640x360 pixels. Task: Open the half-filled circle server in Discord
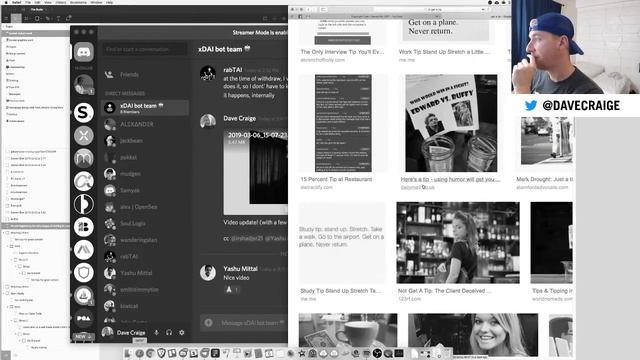84,204
